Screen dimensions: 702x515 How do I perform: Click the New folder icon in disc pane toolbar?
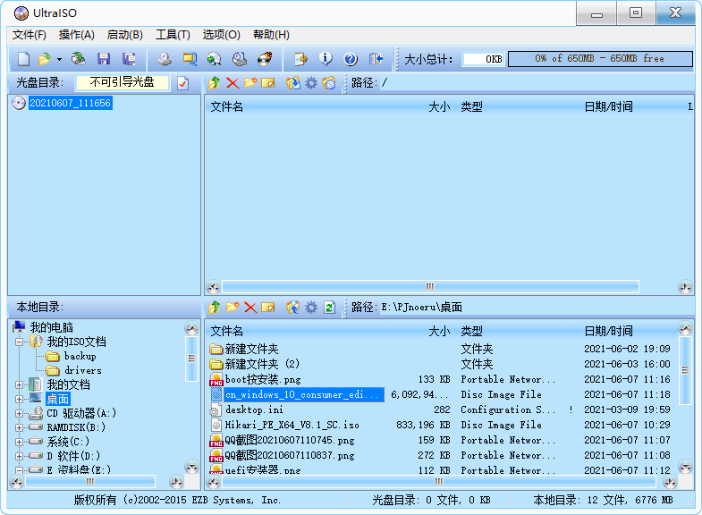pyautogui.click(x=250, y=82)
